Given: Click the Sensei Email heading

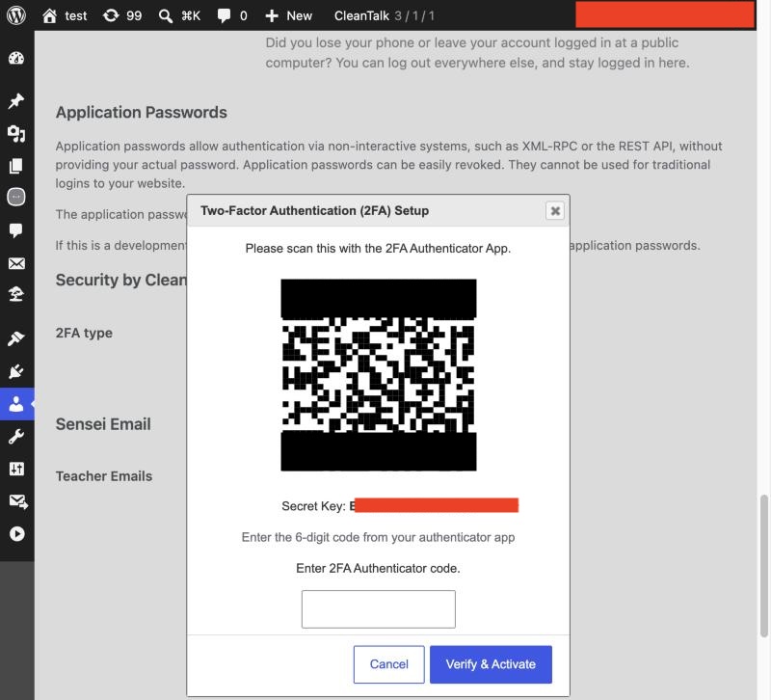Looking at the screenshot, I should click(x=103, y=424).
